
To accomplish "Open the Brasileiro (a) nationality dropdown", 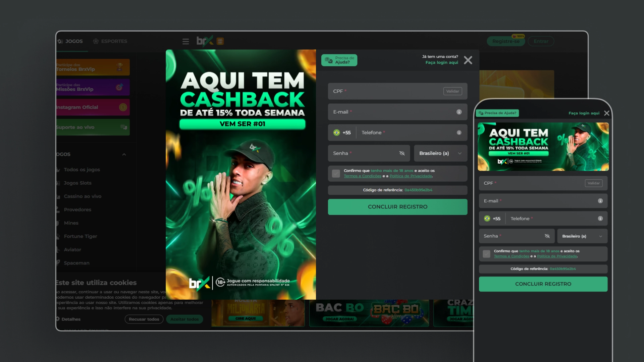I will pyautogui.click(x=440, y=154).
